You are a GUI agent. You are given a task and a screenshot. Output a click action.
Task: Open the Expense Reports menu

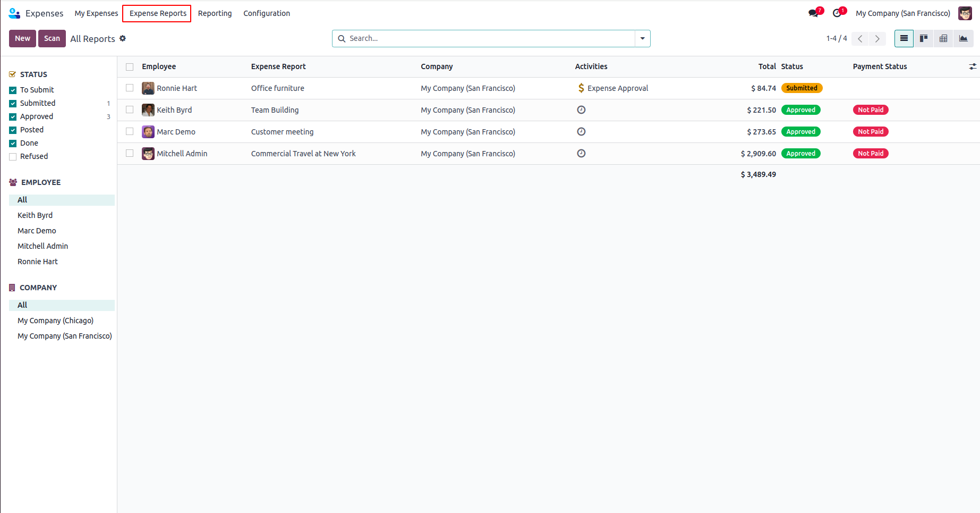pyautogui.click(x=158, y=13)
